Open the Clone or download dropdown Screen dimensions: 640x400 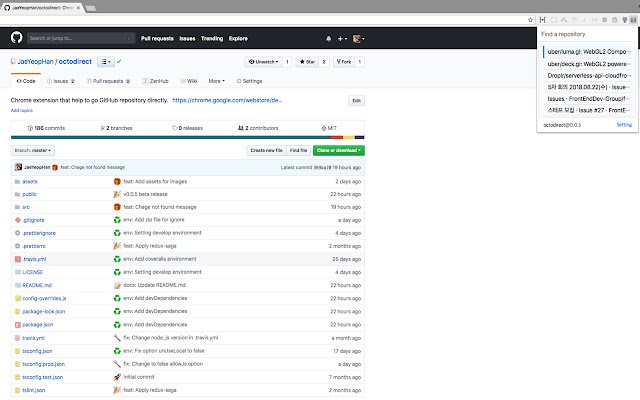pyautogui.click(x=339, y=151)
